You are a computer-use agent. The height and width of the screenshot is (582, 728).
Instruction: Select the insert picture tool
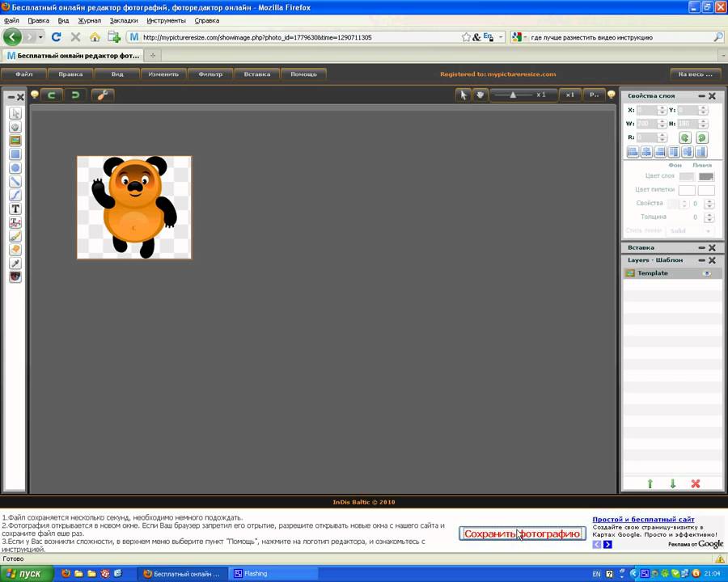[x=15, y=141]
